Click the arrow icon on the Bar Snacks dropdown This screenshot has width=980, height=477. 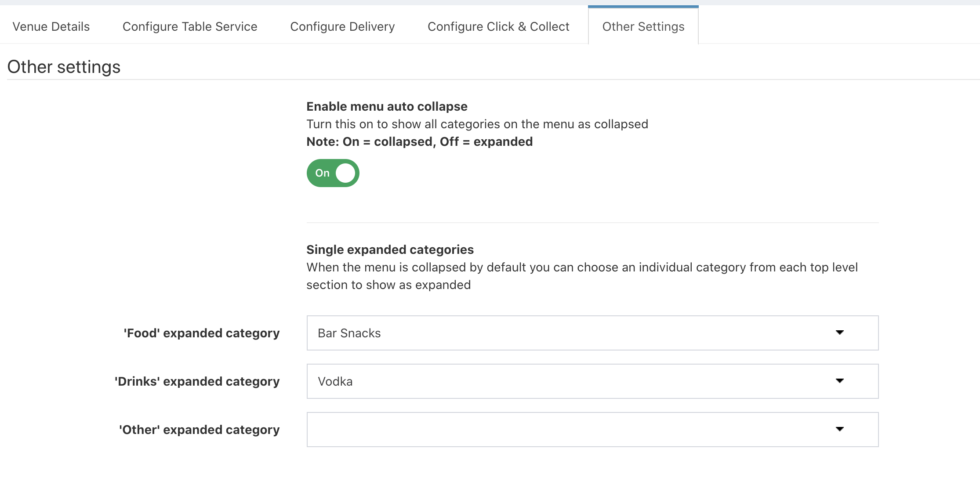[839, 332]
